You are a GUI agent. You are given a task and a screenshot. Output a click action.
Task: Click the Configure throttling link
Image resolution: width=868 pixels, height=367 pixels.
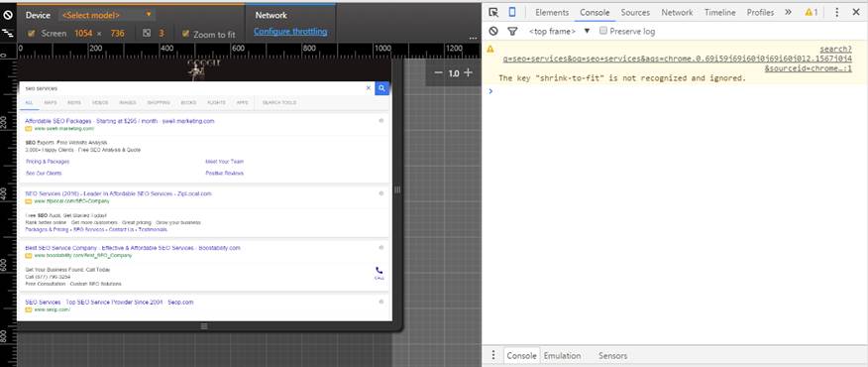point(290,32)
